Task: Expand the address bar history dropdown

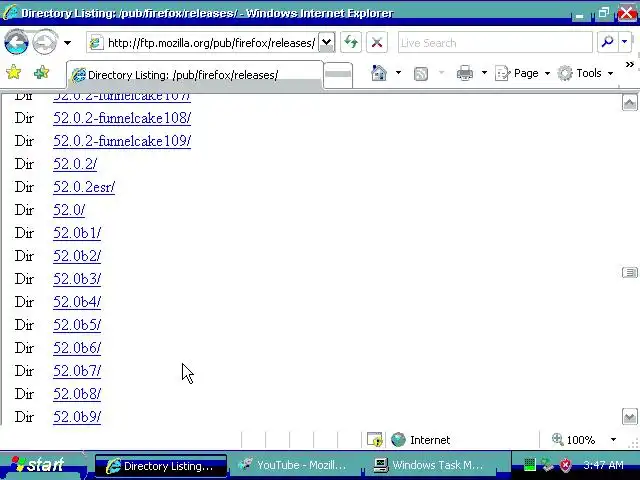Action: coord(327,42)
